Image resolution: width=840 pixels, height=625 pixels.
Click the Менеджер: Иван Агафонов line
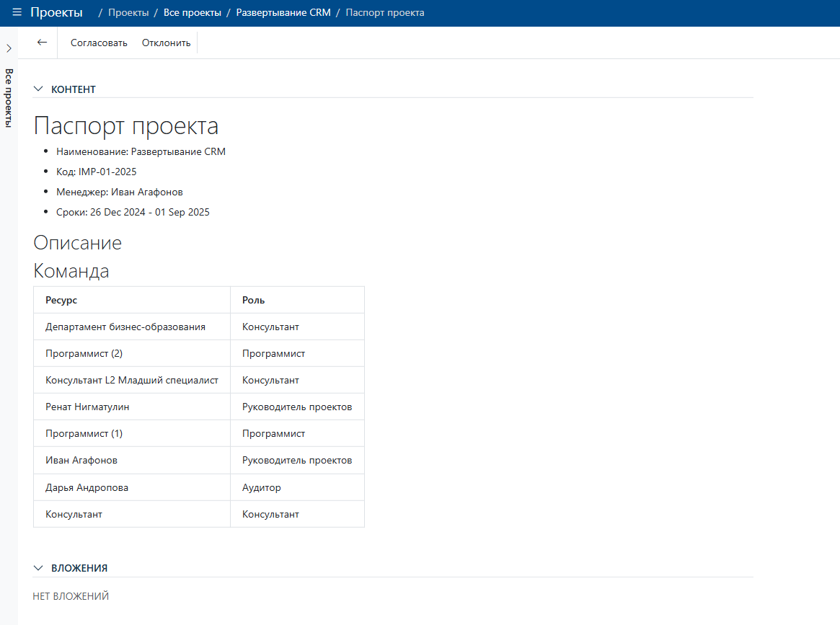[120, 192]
